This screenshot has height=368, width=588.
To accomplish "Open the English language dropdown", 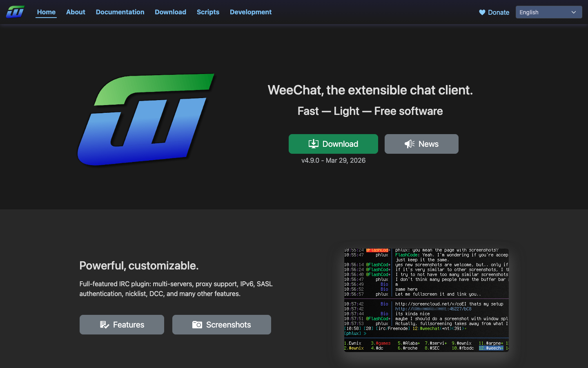I will tap(548, 12).
